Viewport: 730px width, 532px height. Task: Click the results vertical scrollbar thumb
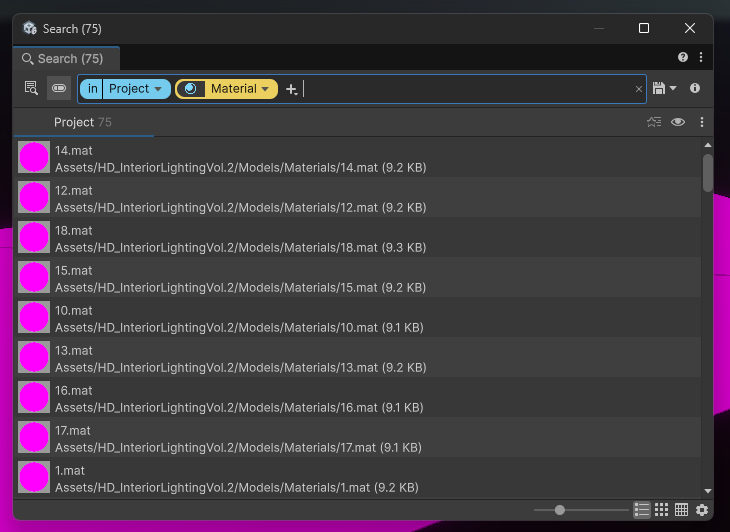(708, 173)
